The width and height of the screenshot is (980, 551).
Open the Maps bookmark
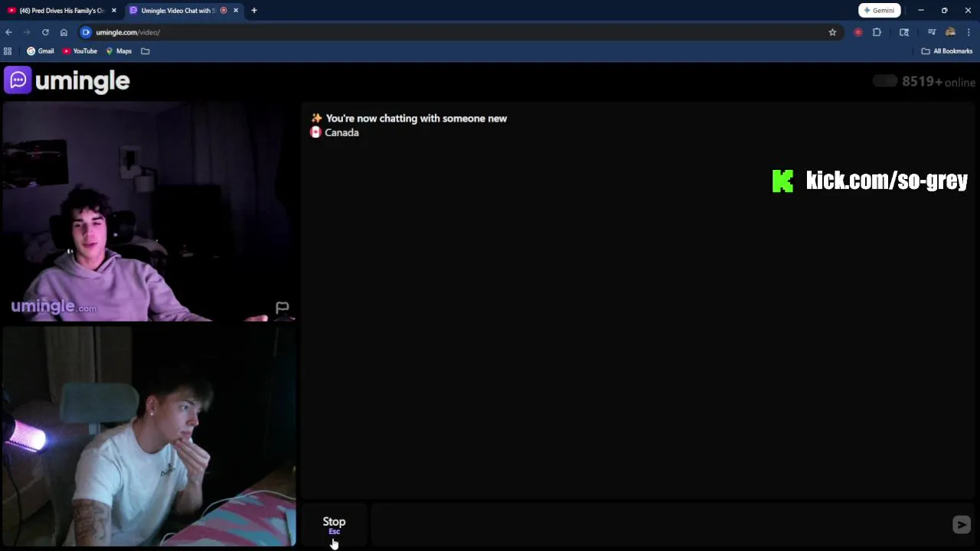(x=119, y=51)
